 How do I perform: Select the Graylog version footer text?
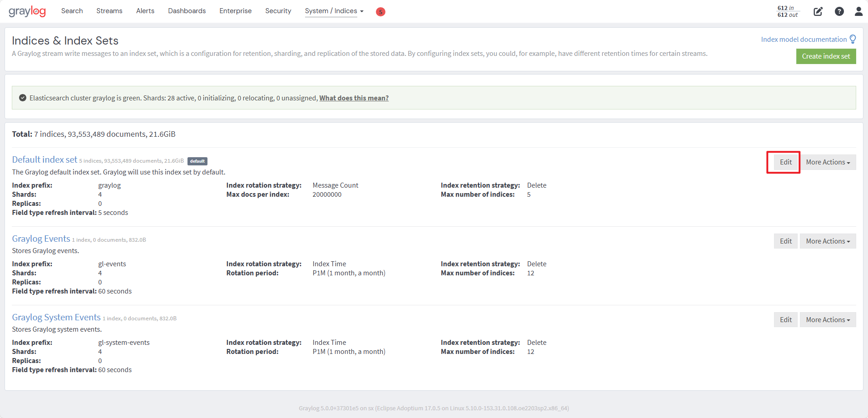click(x=434, y=408)
